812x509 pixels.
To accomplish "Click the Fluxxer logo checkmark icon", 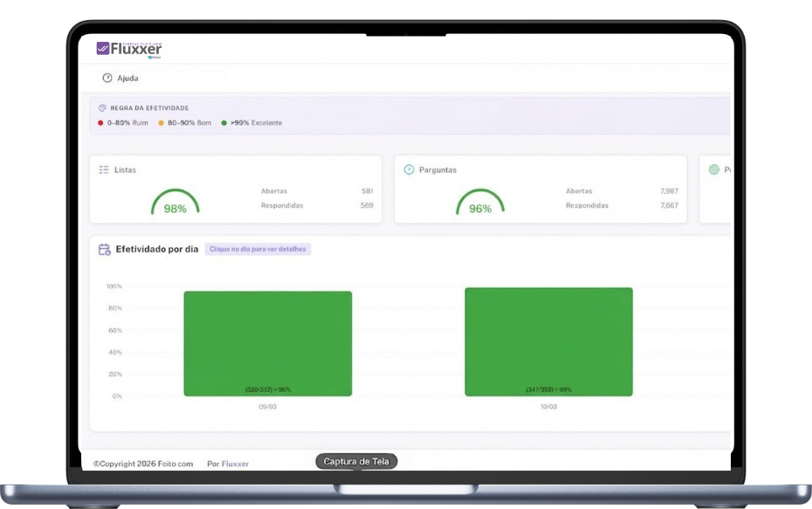I will pos(103,49).
